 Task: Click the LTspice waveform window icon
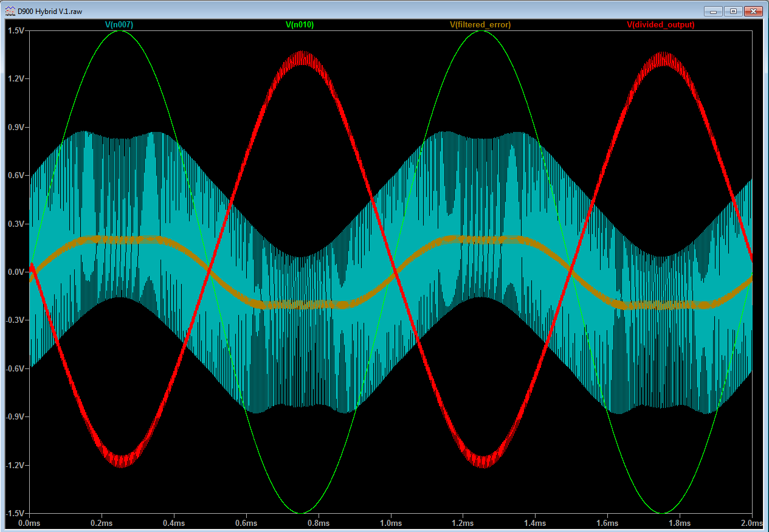point(10,11)
